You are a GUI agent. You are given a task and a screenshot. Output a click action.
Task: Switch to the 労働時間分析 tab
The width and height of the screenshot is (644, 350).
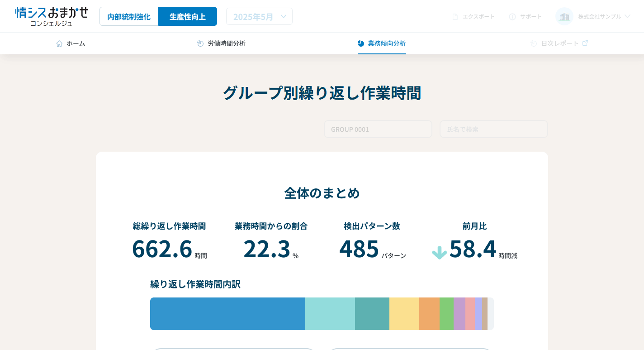point(221,43)
